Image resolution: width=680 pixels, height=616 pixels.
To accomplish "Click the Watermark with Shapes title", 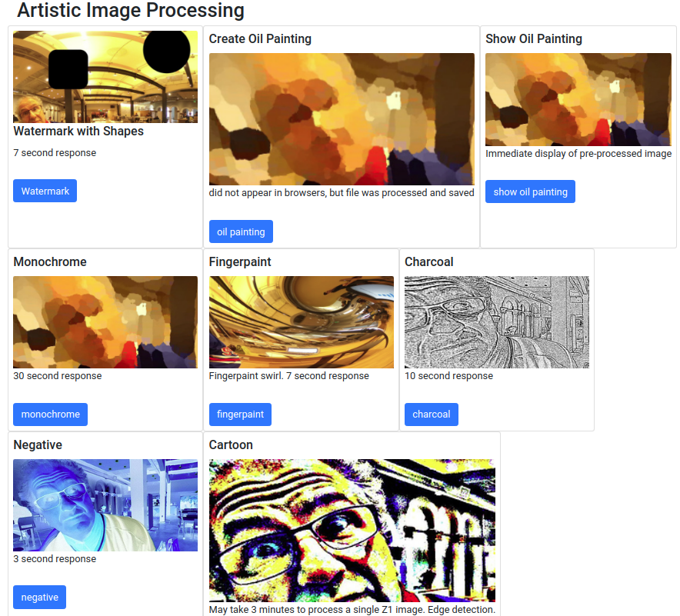I will [78, 131].
